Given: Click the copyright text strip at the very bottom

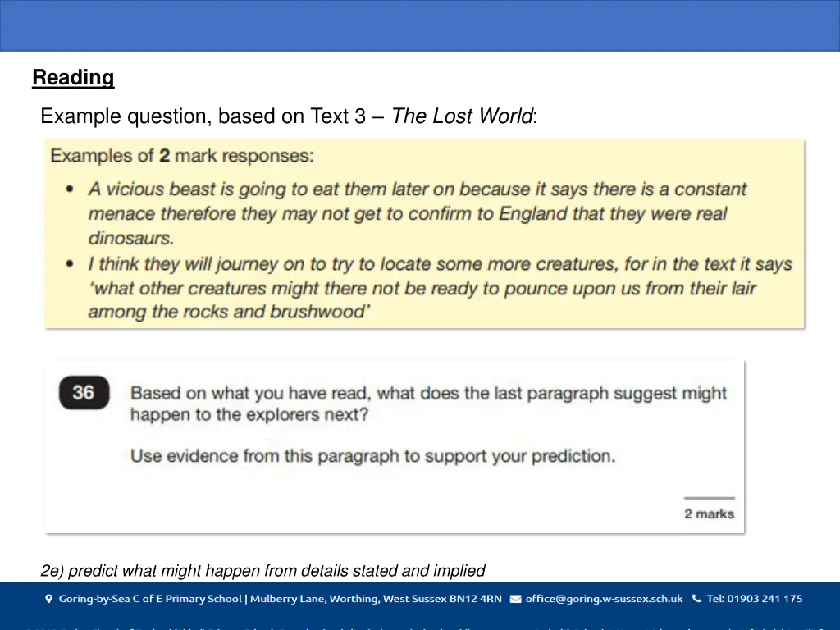Looking at the screenshot, I should point(420,626).
